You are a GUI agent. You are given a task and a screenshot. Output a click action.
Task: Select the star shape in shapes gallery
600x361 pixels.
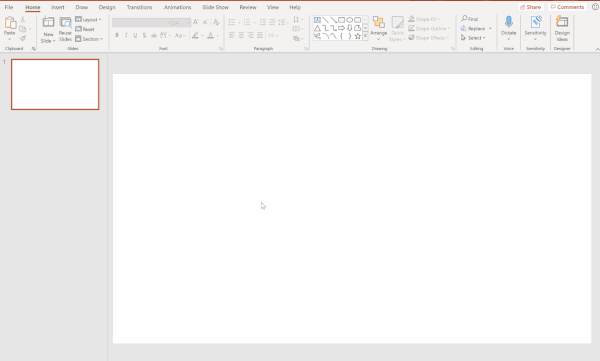pos(357,36)
